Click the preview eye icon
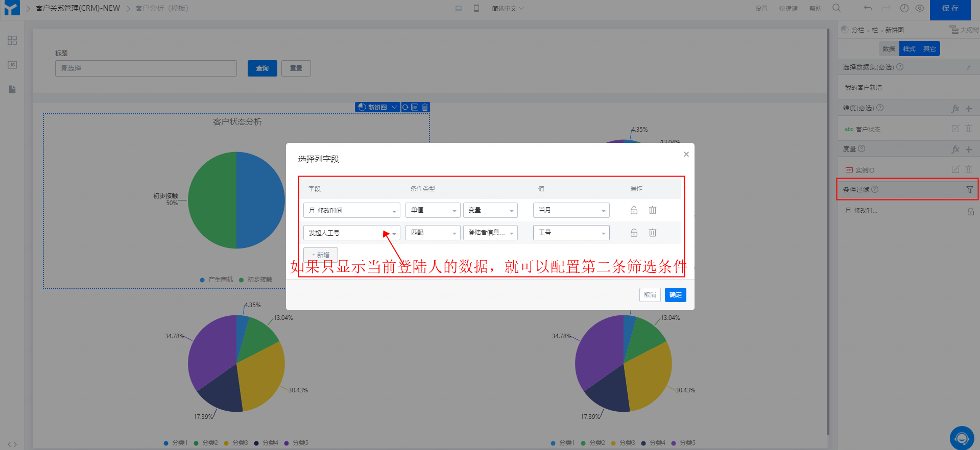Screen dimensions: 980x450 (x=920, y=8)
